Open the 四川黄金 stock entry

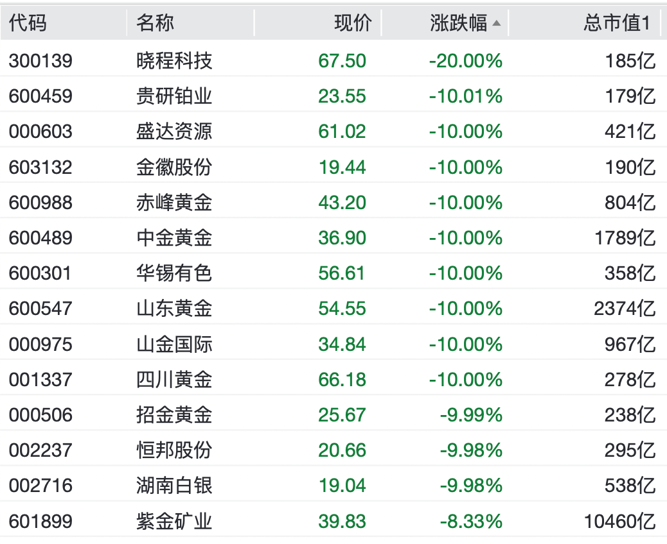174,380
